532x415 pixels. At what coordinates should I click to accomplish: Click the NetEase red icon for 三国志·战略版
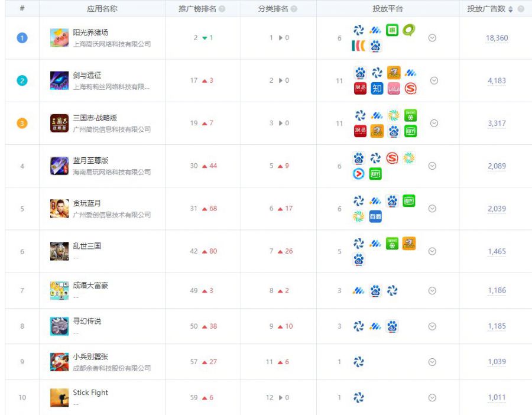359,131
